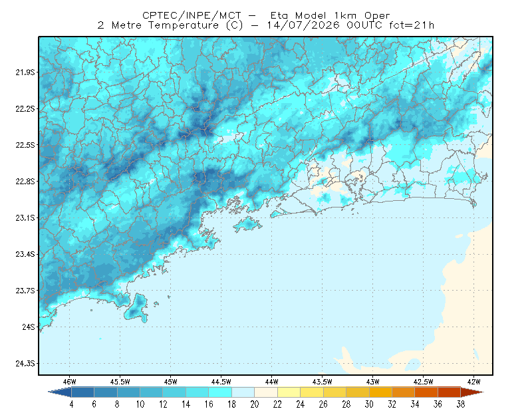The height and width of the screenshot is (411, 532).
Task: Click the legend swatch between 26 and 28
Action: point(334,392)
